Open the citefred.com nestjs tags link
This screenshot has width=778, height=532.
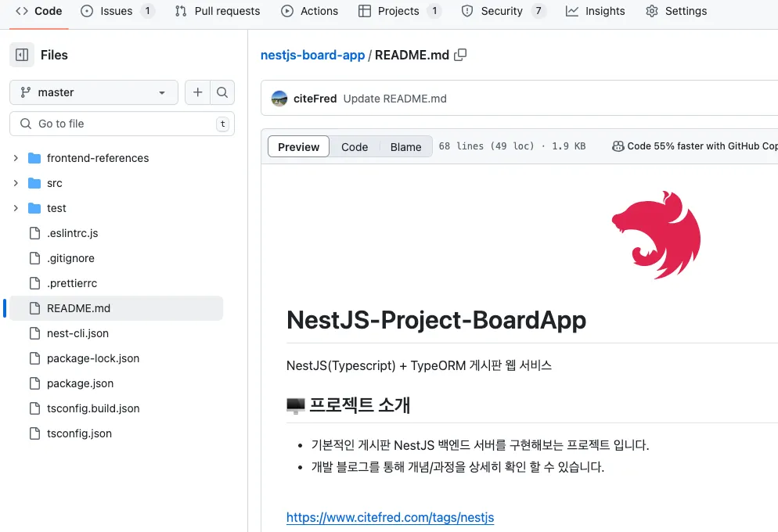click(x=390, y=517)
